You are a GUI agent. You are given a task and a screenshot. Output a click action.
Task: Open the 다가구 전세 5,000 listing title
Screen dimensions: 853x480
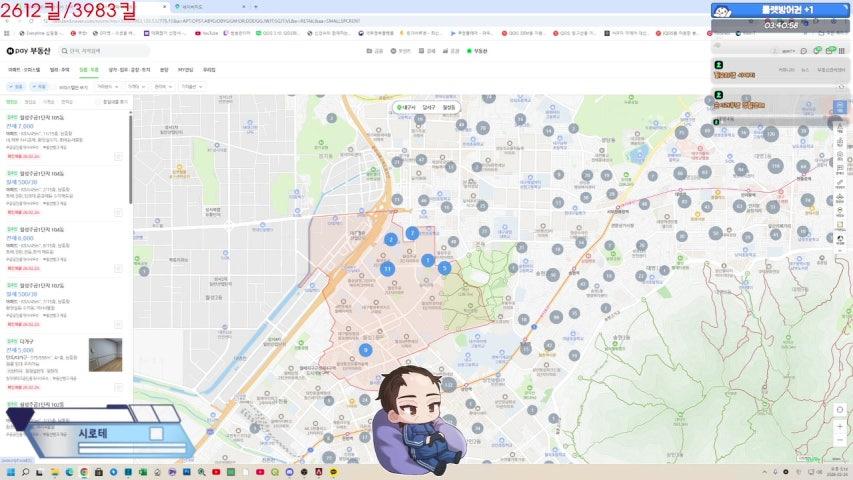point(27,341)
